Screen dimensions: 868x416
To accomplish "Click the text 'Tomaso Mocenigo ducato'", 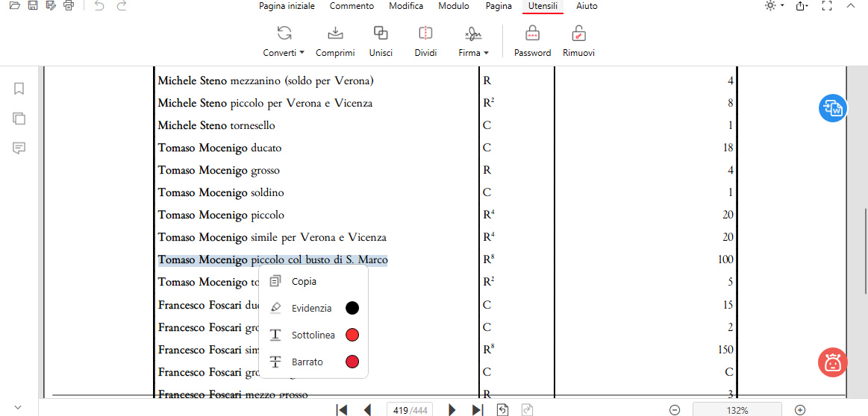I will (219, 148).
